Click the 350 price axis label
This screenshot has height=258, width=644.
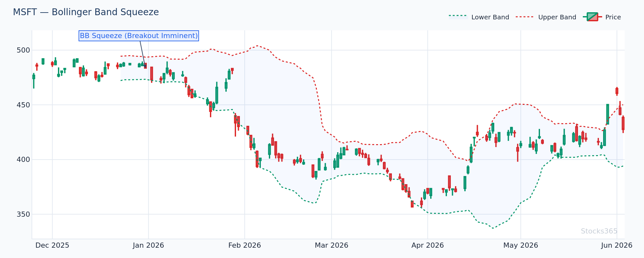tap(24, 214)
